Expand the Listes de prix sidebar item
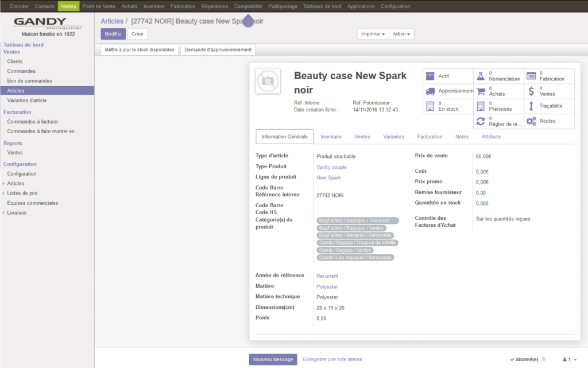Screen dimensions: 588x368 point(22,193)
